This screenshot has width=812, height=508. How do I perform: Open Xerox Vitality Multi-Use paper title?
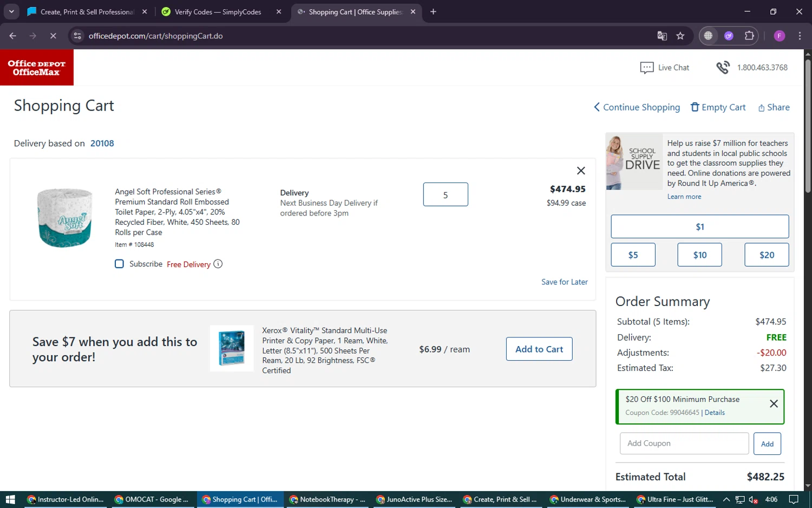click(x=325, y=350)
